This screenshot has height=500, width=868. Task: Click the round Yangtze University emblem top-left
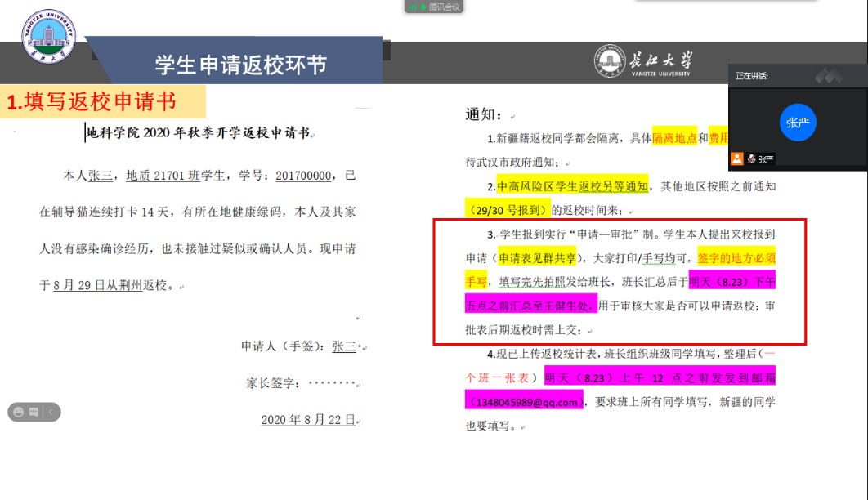(48, 35)
